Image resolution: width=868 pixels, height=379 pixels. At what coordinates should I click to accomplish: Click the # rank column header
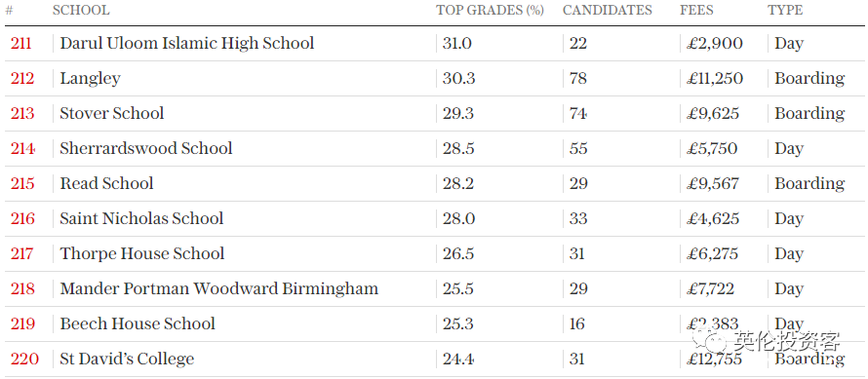point(9,10)
